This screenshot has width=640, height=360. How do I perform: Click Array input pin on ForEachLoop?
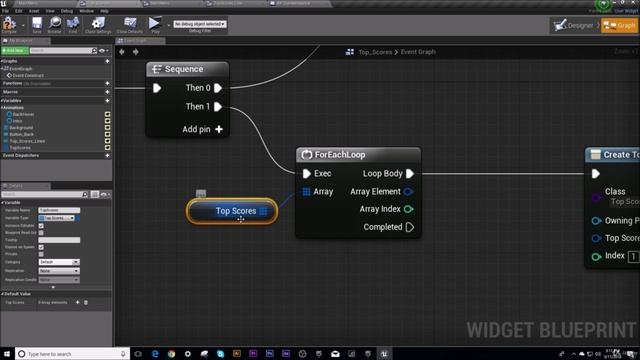pos(306,191)
